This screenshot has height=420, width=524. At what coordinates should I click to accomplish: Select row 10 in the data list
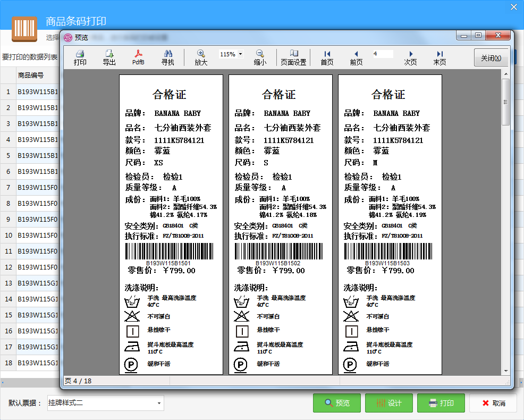(x=30, y=235)
